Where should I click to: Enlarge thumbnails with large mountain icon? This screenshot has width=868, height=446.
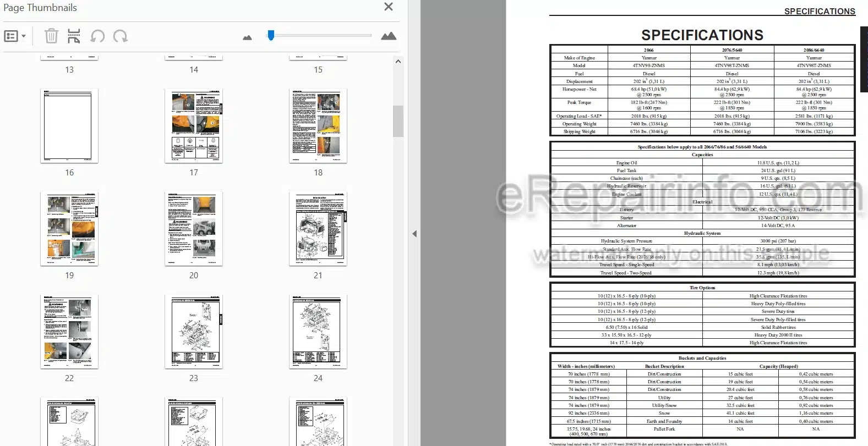[x=389, y=36]
